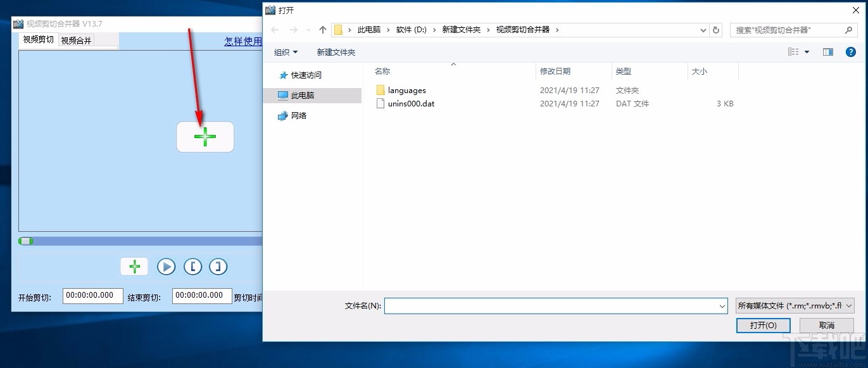Click the playback progress slider
Image resolution: width=868 pixels, height=368 pixels.
[26, 241]
